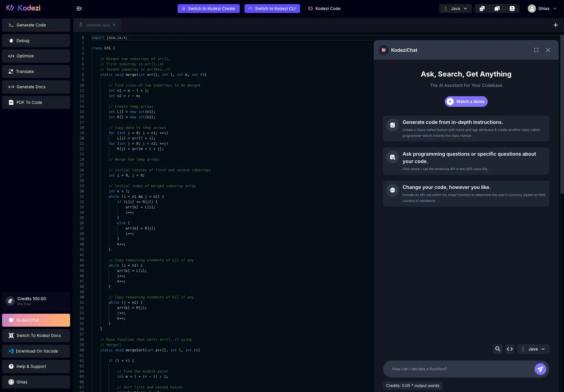Open Ghias account menu in header
564x392 pixels.
tap(542, 9)
